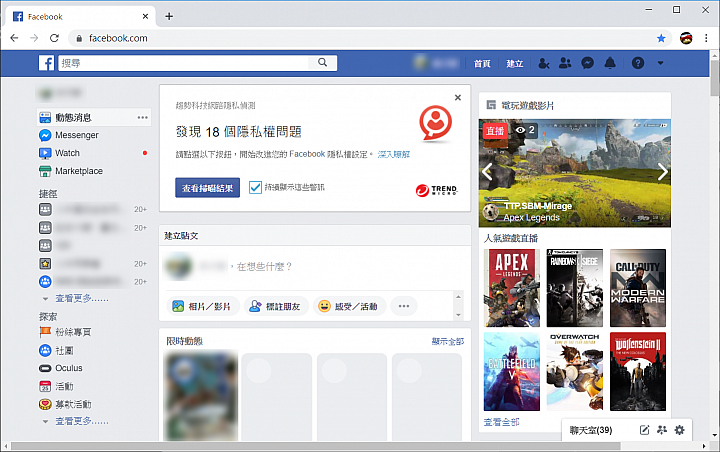Close the Trend Micro privacy scan card
Viewport: 720px width, 452px height.
(x=457, y=97)
